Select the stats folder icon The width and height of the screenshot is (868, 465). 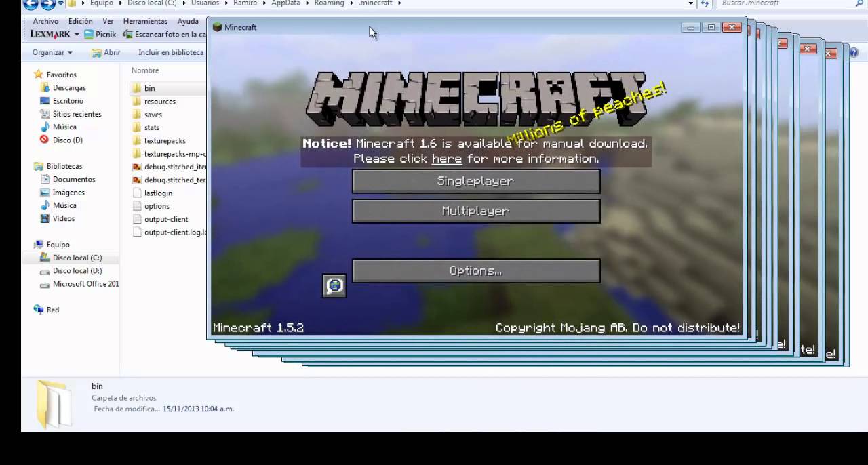click(x=136, y=127)
